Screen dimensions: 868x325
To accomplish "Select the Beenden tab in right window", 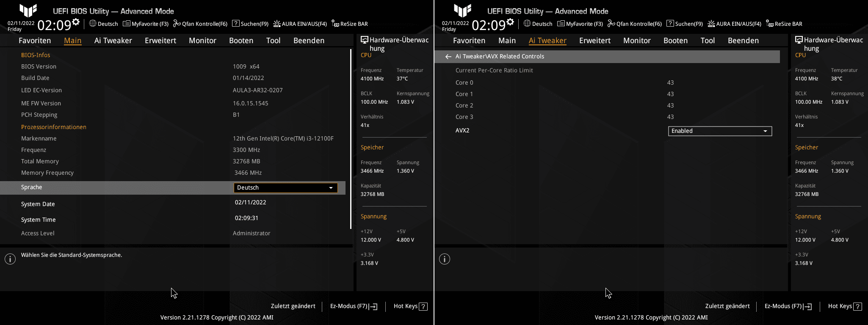I will pyautogui.click(x=744, y=41).
